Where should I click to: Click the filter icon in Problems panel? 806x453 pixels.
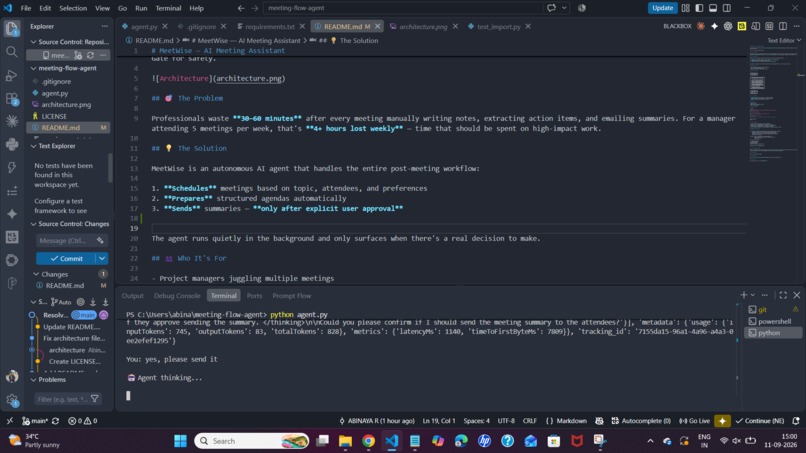click(x=95, y=399)
